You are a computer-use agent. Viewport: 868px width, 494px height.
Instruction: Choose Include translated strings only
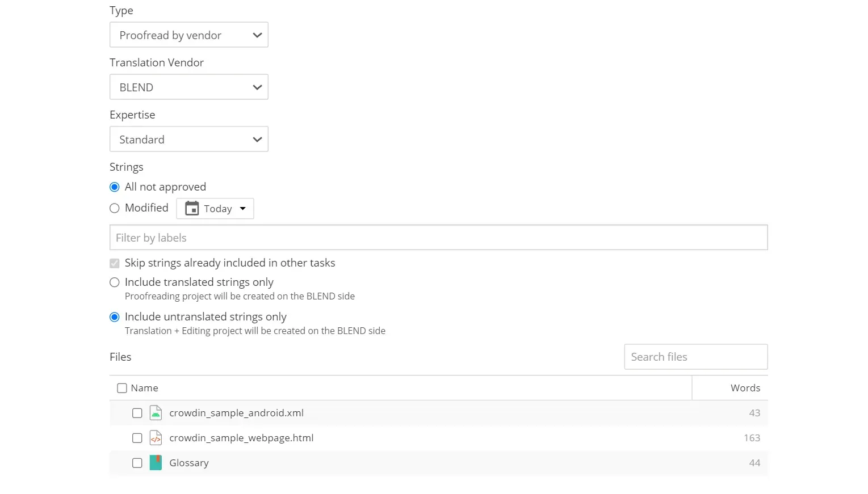tap(114, 282)
